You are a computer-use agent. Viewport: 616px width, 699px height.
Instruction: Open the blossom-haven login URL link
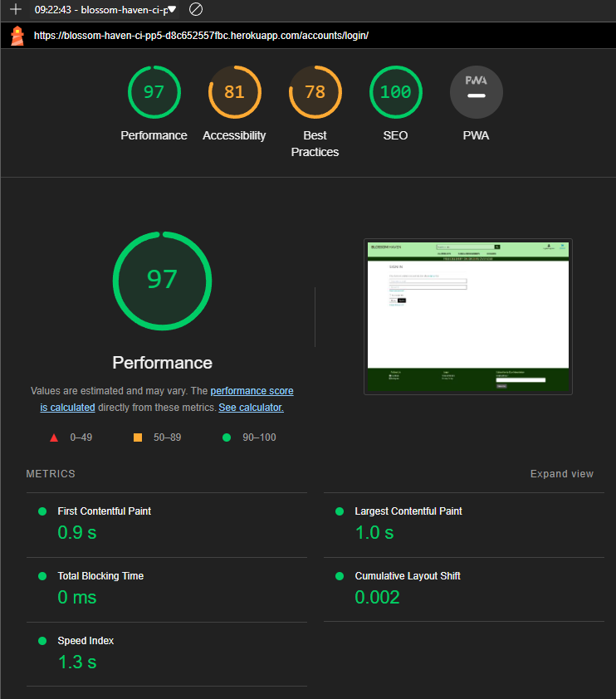click(201, 36)
